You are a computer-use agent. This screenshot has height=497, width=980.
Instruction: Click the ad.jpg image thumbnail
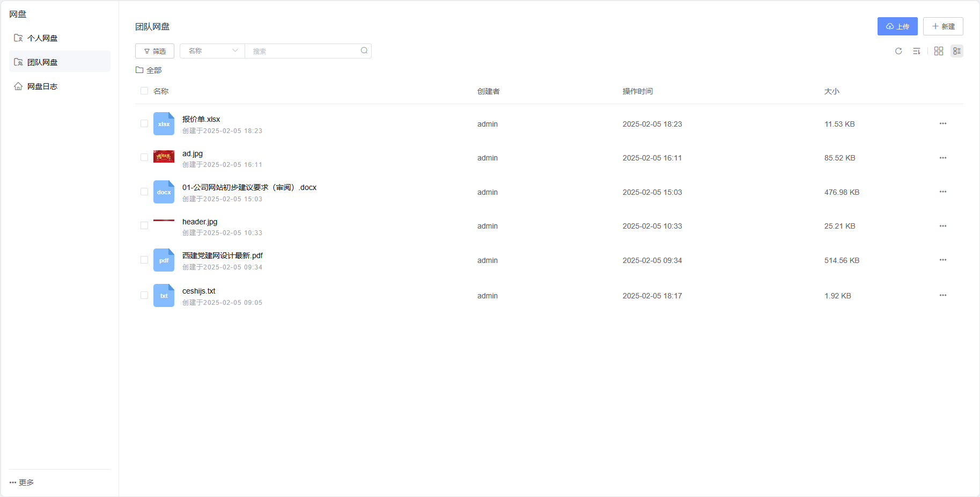pyautogui.click(x=164, y=157)
